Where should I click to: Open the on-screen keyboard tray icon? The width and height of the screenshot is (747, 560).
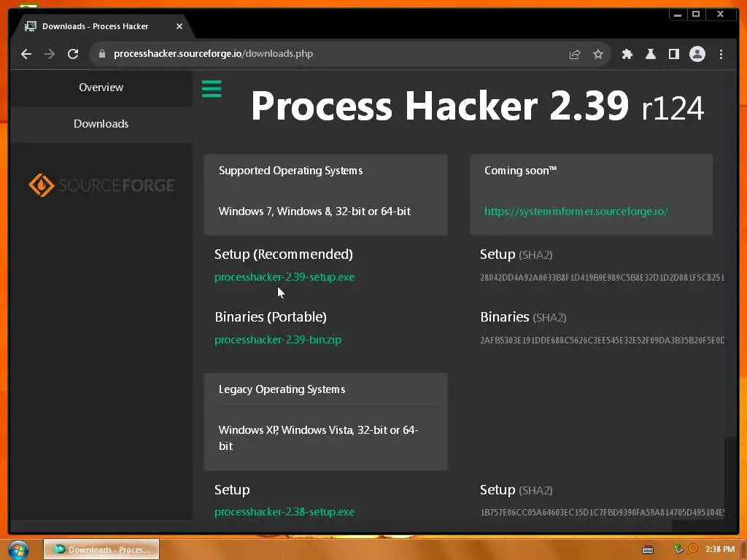coord(648,550)
